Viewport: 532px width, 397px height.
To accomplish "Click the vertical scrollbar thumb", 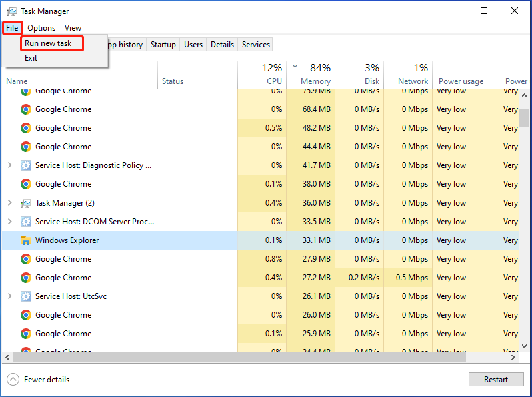I will click(x=524, y=117).
